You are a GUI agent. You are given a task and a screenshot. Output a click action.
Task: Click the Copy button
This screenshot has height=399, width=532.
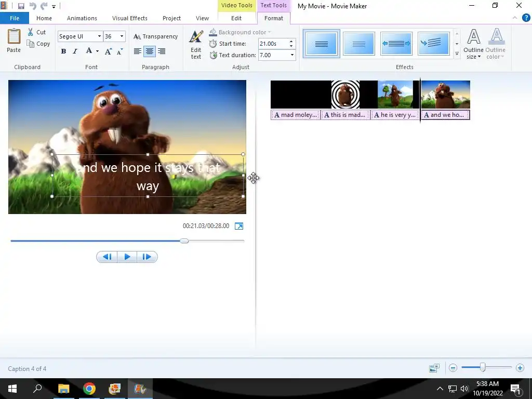(x=38, y=44)
